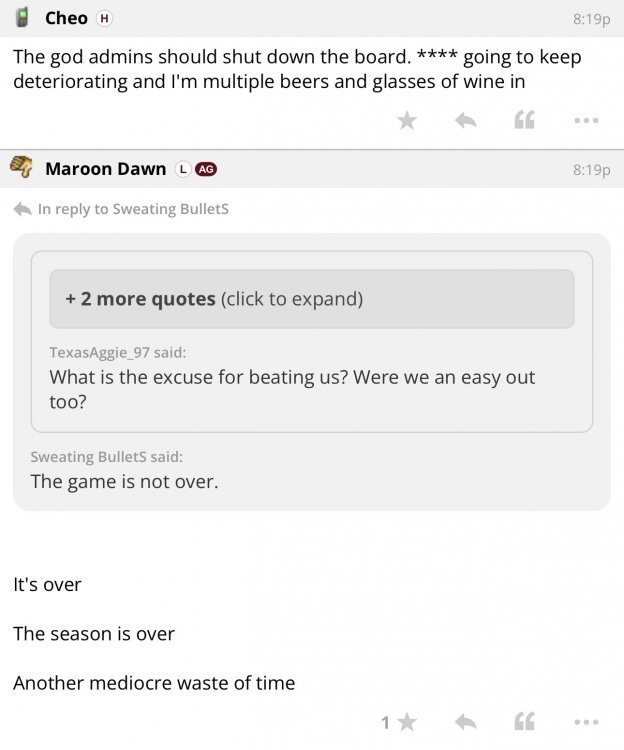Image resolution: width=624 pixels, height=750 pixels.
Task: Open Maroon Dawn's user profile name
Action: (105, 168)
